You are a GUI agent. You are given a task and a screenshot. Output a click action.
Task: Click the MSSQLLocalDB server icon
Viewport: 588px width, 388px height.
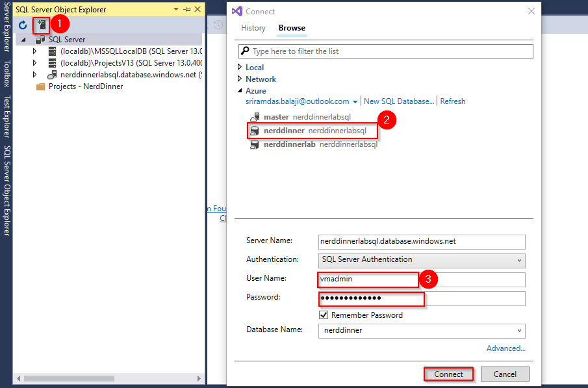coord(53,51)
